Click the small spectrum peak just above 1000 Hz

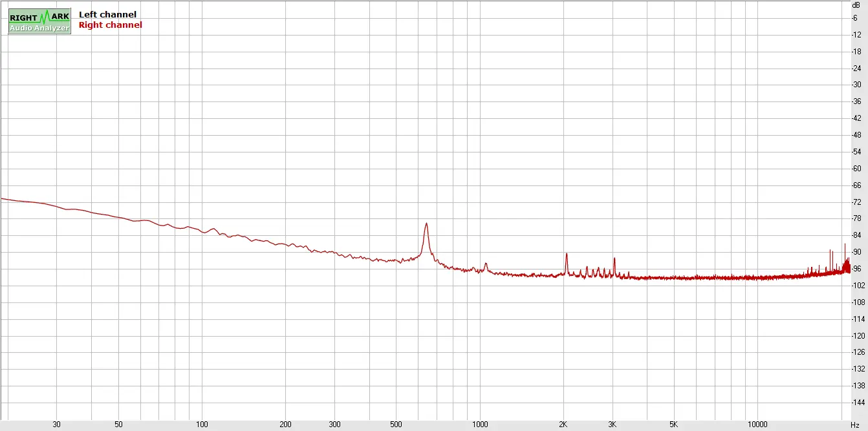point(486,264)
